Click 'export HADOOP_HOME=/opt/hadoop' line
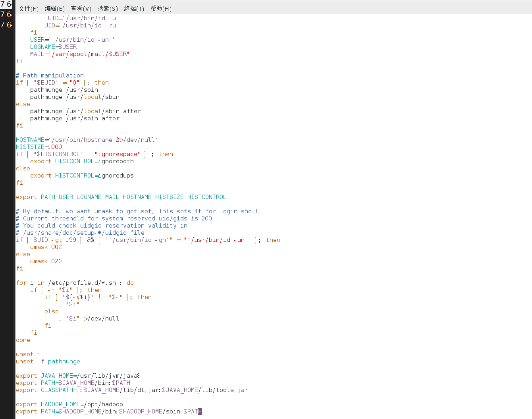This screenshot has height=419, width=532. [x=69, y=404]
